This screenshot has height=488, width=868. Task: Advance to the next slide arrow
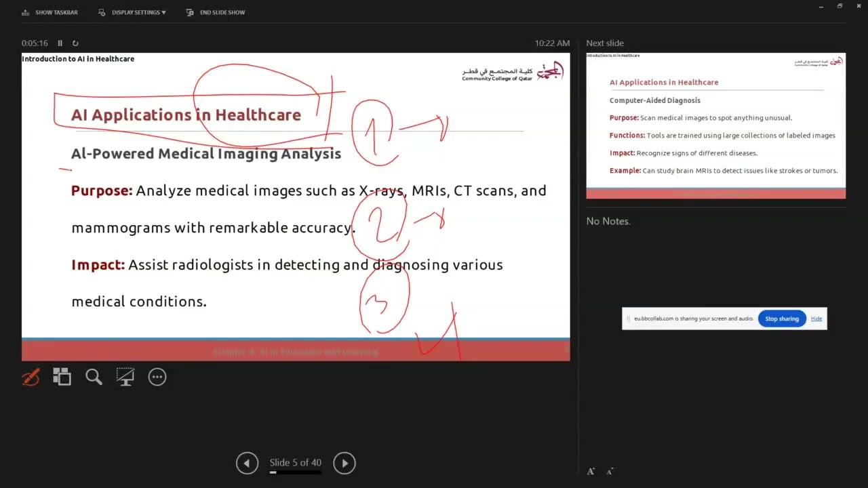pos(344,463)
